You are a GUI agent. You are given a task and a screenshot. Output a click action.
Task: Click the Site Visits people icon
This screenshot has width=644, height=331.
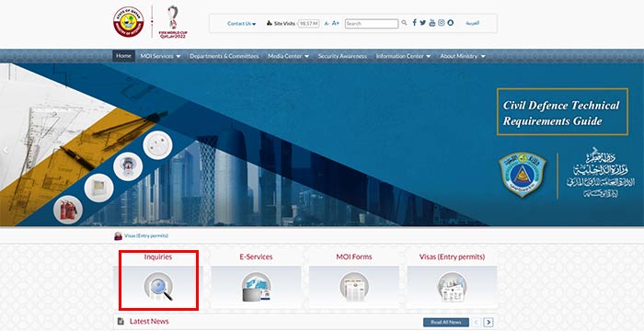270,23
